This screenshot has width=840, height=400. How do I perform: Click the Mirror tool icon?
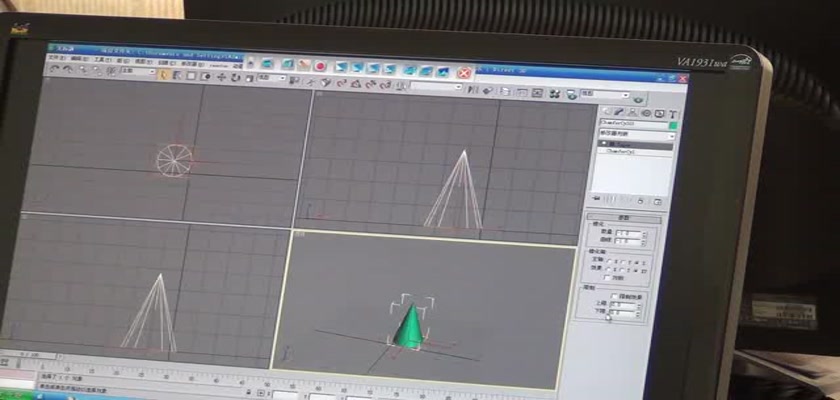[x=473, y=90]
